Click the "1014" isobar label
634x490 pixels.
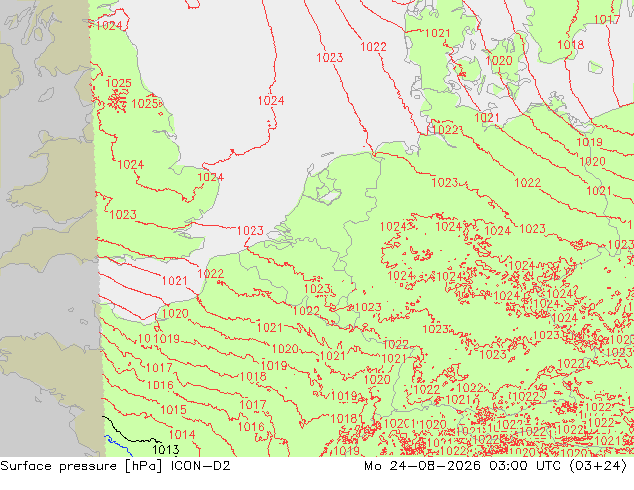click(x=182, y=435)
